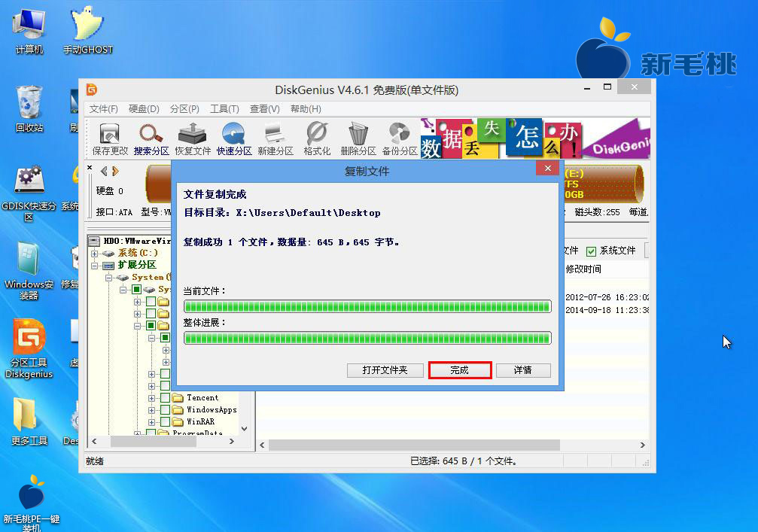Viewport: 758px width, 532px height.
Task: Click the WinRAR folder icon
Action: pyautogui.click(x=178, y=422)
